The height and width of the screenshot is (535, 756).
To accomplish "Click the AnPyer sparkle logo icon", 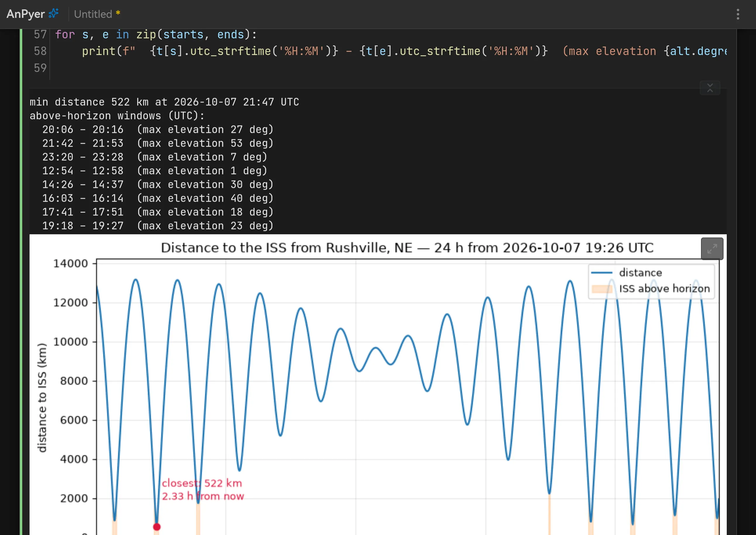I will [x=54, y=13].
